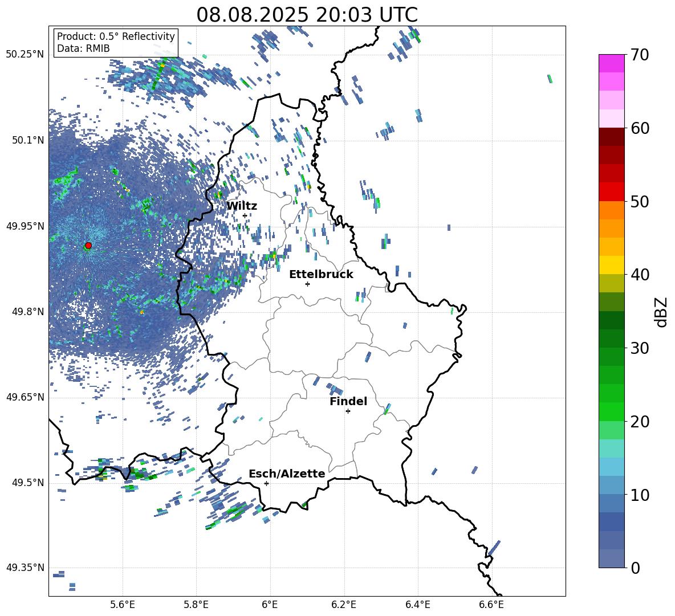Click the 6.2°E longitude label
Viewport: 675px width, 616px height.
344,605
